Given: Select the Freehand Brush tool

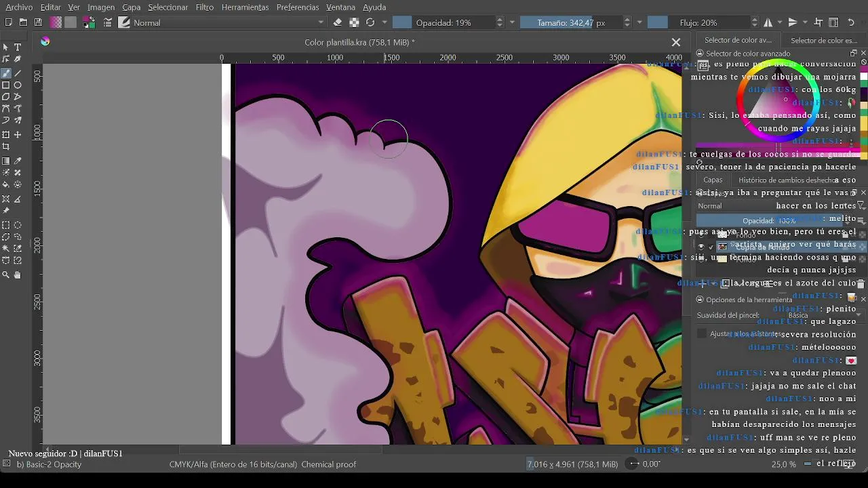Looking at the screenshot, I should click(6, 73).
